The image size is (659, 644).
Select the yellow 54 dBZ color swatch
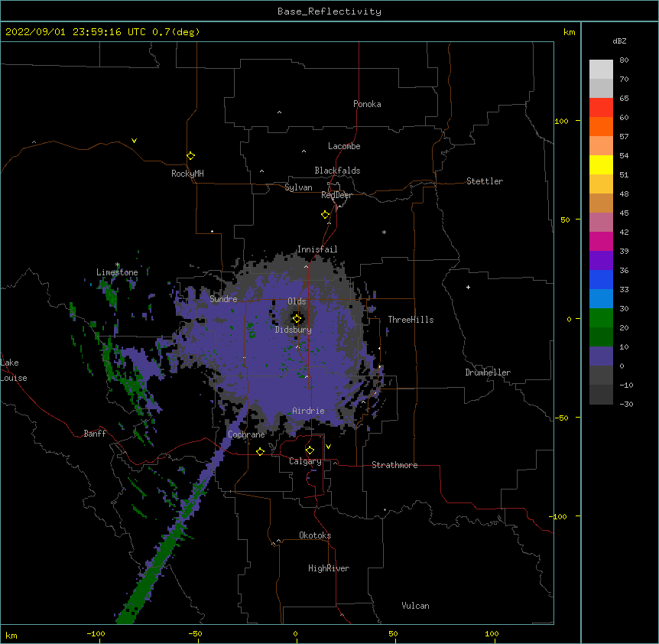601,164
